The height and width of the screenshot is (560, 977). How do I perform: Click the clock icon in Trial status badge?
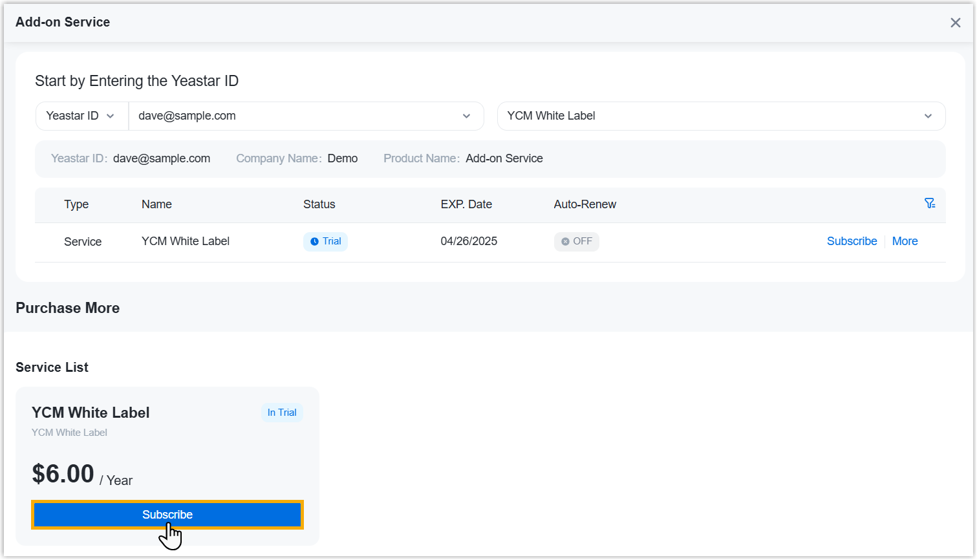[x=314, y=242]
